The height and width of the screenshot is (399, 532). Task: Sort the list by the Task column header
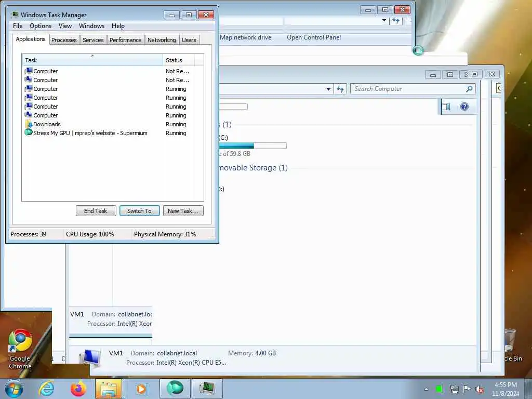(92, 60)
